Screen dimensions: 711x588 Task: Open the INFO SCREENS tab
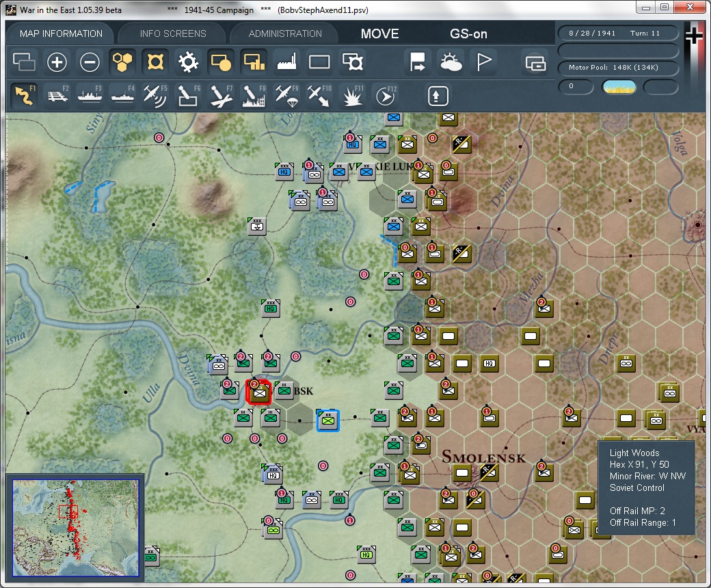(x=173, y=34)
